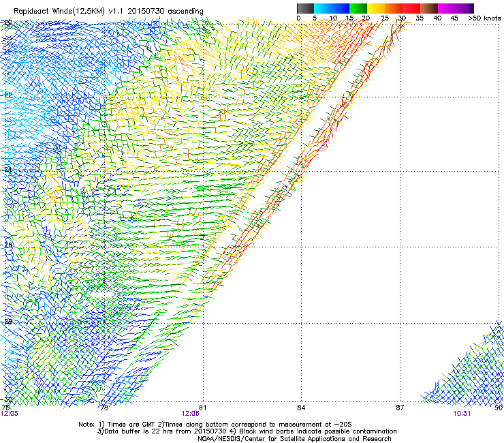This screenshot has width=504, height=443.
Task: Click the latitude label '-28'
Action: click(x=6, y=321)
